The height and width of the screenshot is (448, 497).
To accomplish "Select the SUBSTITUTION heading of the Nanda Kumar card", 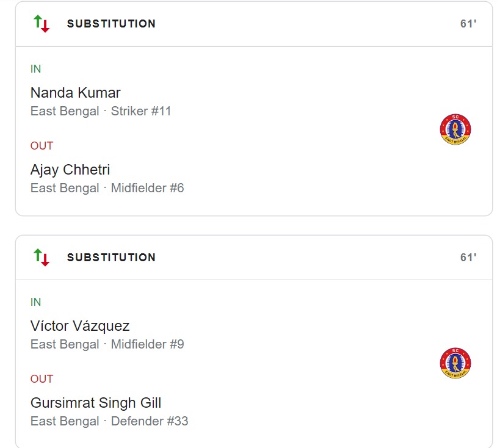I will (x=111, y=24).
